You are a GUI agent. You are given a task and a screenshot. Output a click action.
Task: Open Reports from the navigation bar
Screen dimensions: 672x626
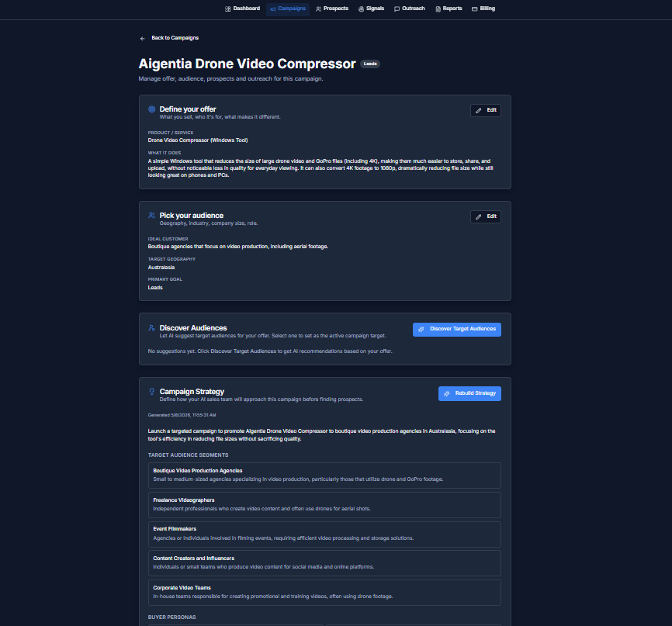[449, 9]
